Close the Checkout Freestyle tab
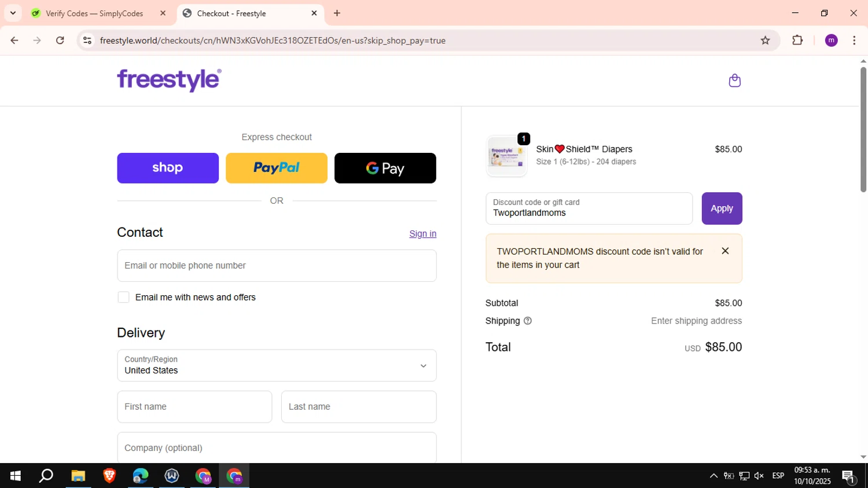This screenshot has width=868, height=488. (314, 13)
